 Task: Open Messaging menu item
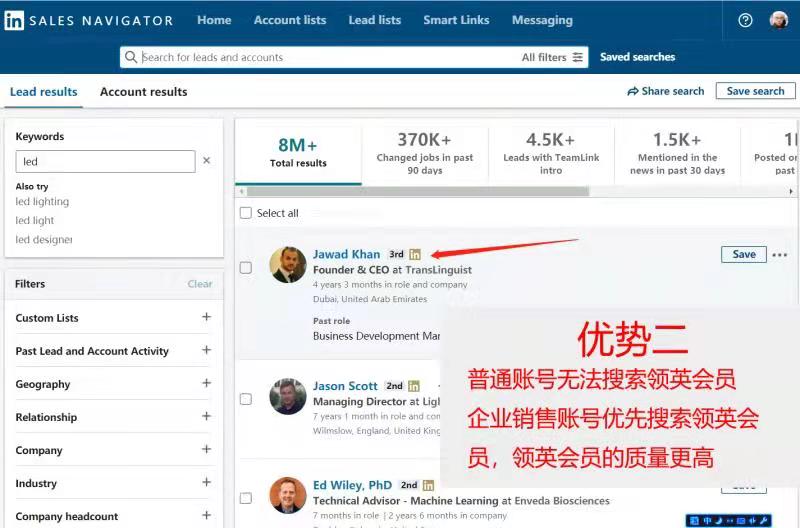point(542,20)
